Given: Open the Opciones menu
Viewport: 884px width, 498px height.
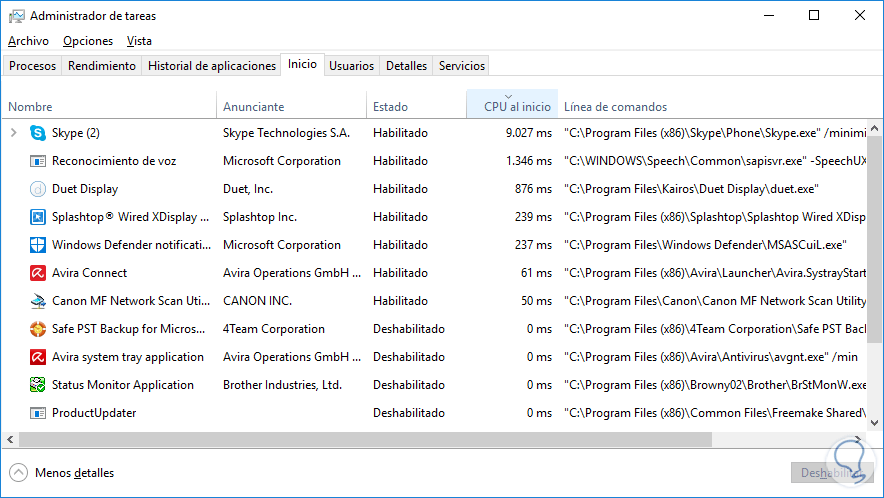Looking at the screenshot, I should [x=88, y=41].
